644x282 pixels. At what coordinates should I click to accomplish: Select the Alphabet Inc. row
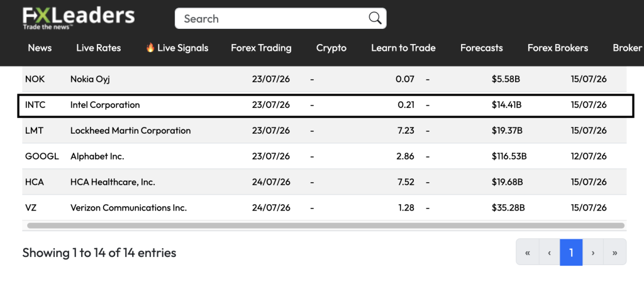pyautogui.click(x=325, y=156)
